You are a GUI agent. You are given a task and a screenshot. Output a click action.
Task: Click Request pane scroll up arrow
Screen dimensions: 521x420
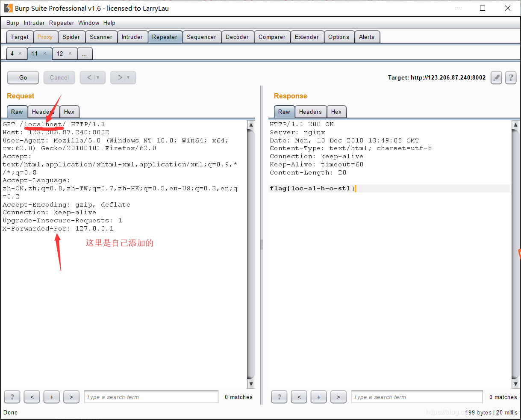coord(251,125)
